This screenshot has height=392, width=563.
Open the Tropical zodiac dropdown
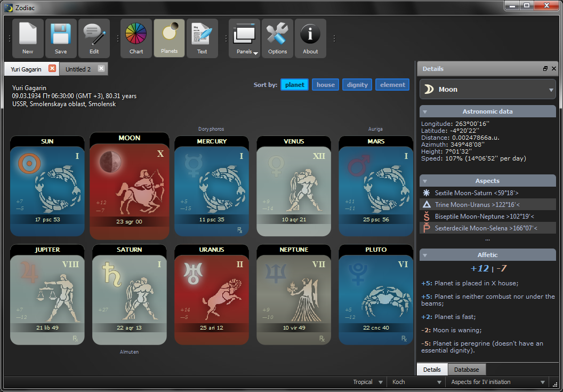tap(367, 382)
